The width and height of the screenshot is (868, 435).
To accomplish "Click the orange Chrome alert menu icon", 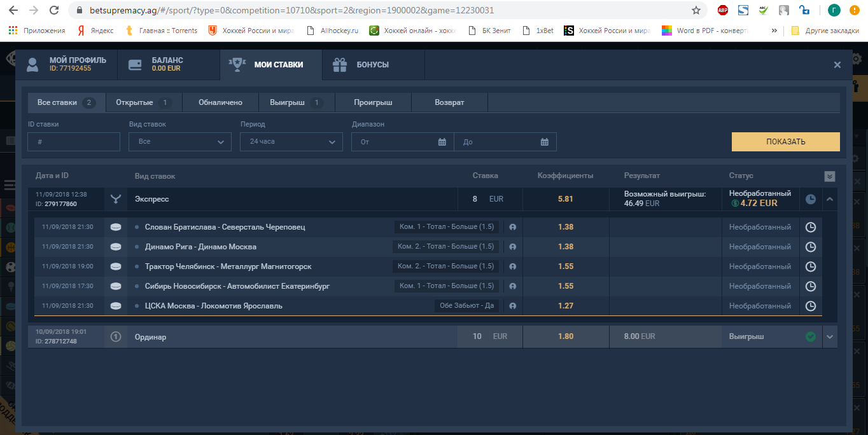I will (x=855, y=10).
